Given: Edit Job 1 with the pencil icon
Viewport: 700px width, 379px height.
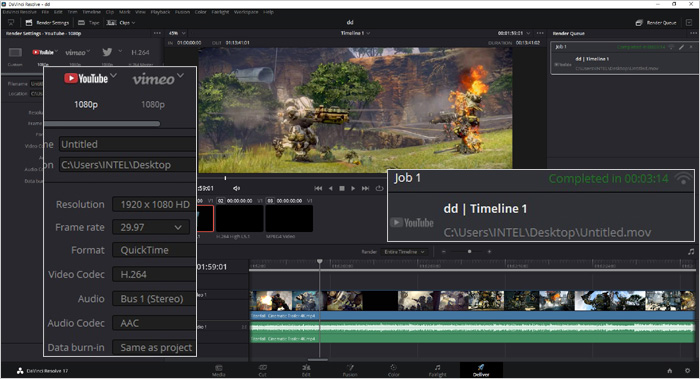Looking at the screenshot, I should pos(681,46).
